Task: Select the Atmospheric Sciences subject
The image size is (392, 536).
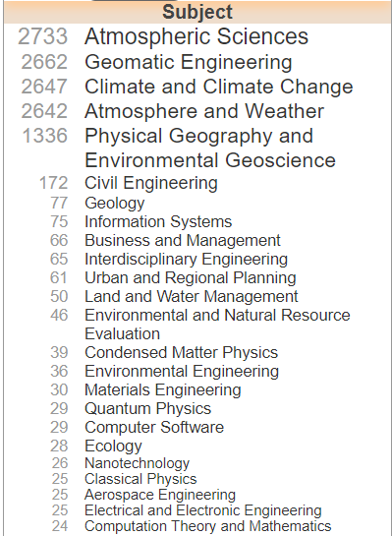Action: [196, 36]
